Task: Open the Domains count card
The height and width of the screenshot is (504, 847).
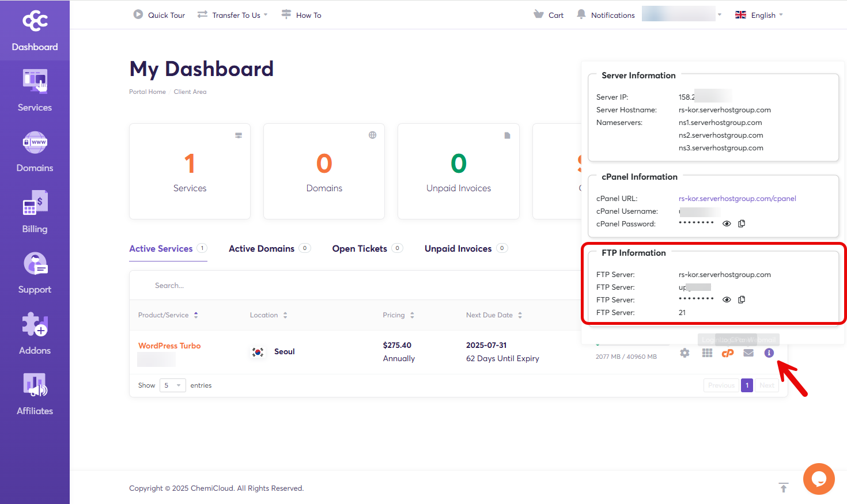Action: click(324, 171)
